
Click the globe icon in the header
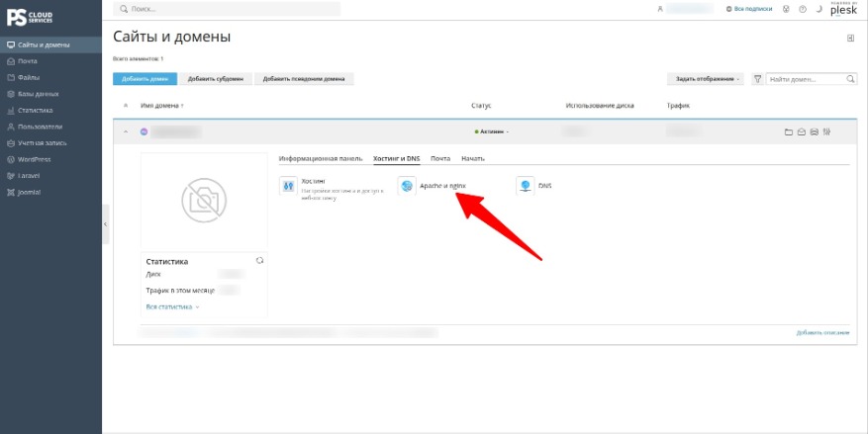[786, 10]
